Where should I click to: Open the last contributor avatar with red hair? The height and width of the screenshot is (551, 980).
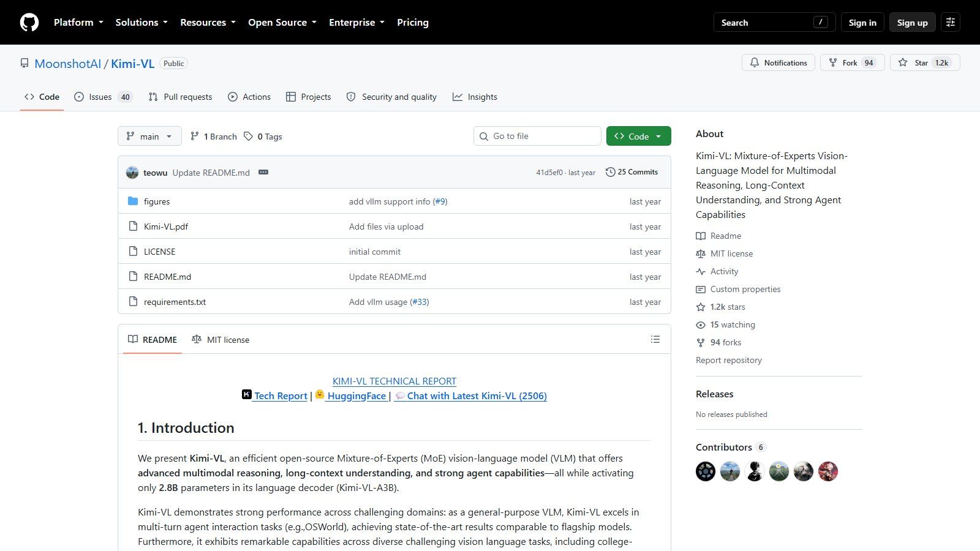[x=828, y=471]
